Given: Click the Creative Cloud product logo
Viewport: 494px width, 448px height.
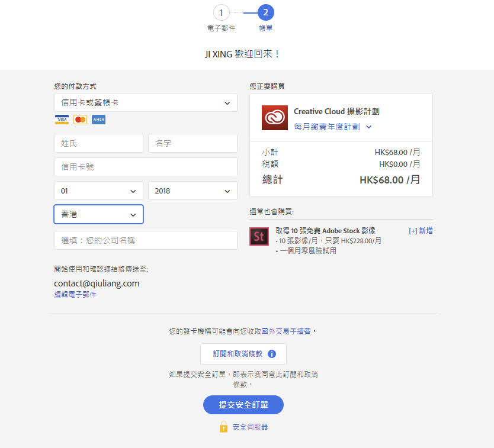Looking at the screenshot, I should point(275,118).
